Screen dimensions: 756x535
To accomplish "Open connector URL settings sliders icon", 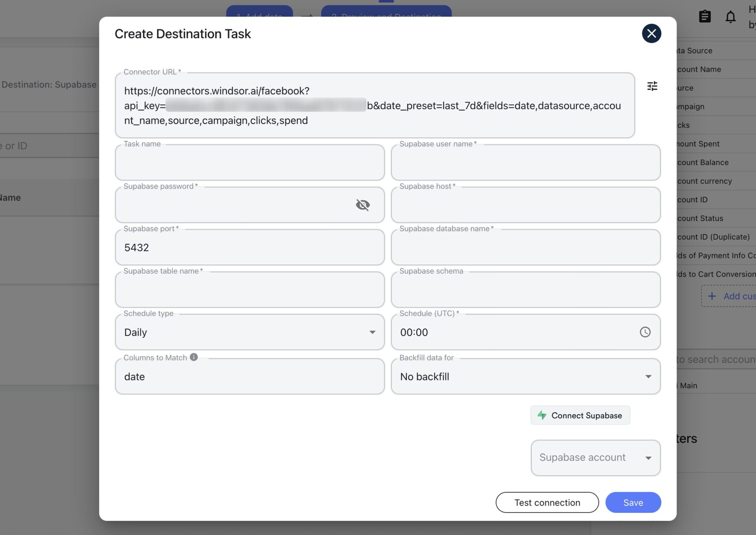I will tap(652, 86).
